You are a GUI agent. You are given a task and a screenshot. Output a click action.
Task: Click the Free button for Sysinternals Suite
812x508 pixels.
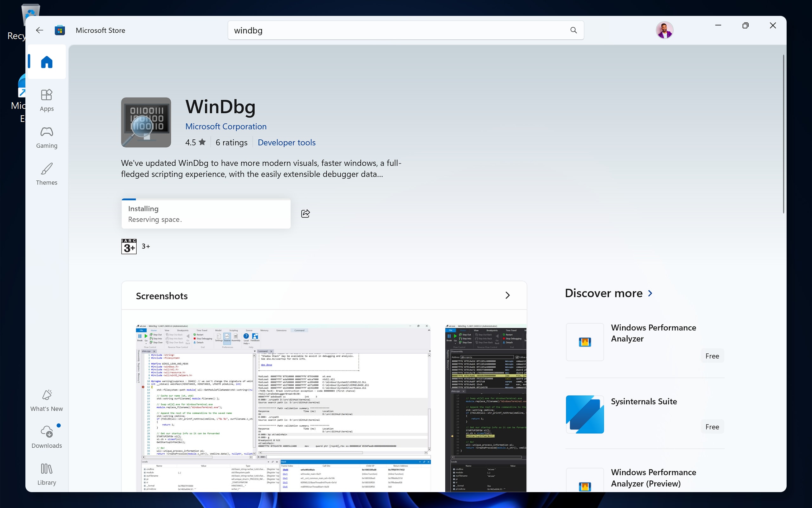[x=712, y=427]
